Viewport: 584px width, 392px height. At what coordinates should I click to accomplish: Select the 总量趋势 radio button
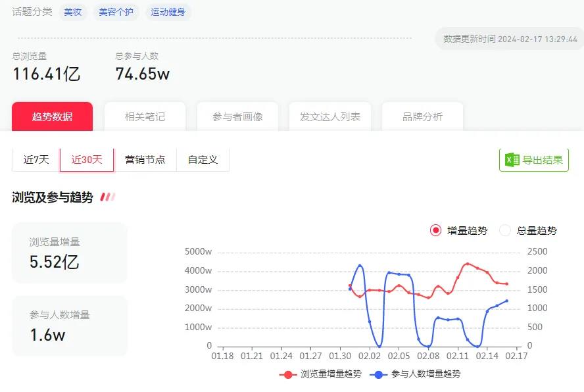coord(504,231)
